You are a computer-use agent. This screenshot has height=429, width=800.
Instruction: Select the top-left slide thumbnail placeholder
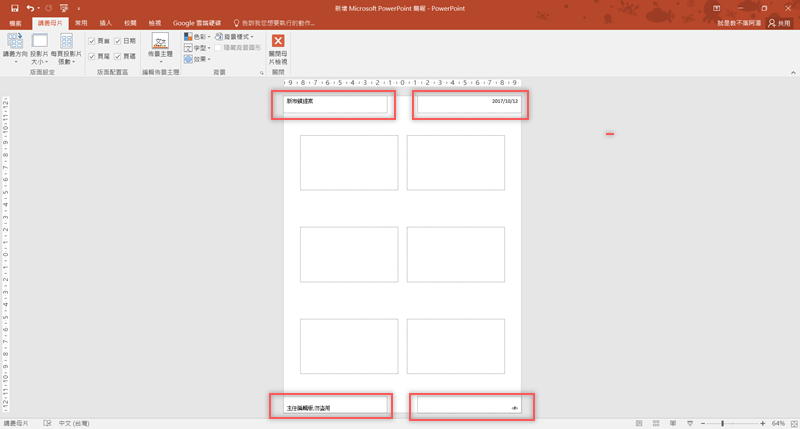coord(349,163)
